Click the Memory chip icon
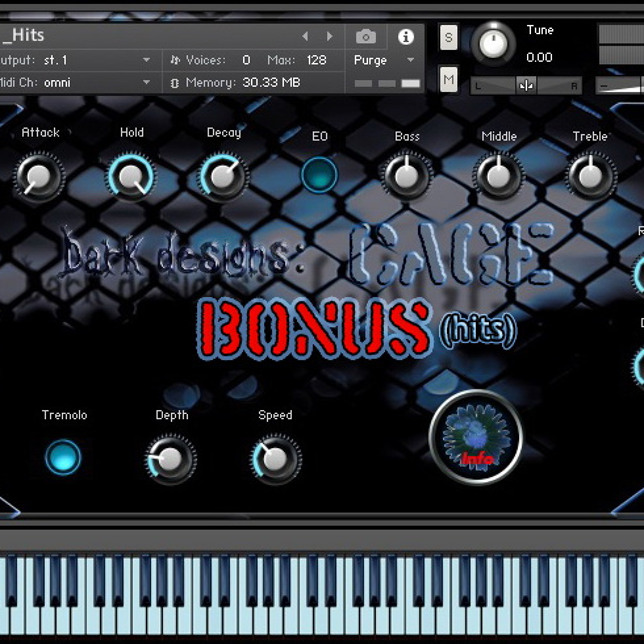This screenshot has width=644, height=644. pyautogui.click(x=174, y=83)
